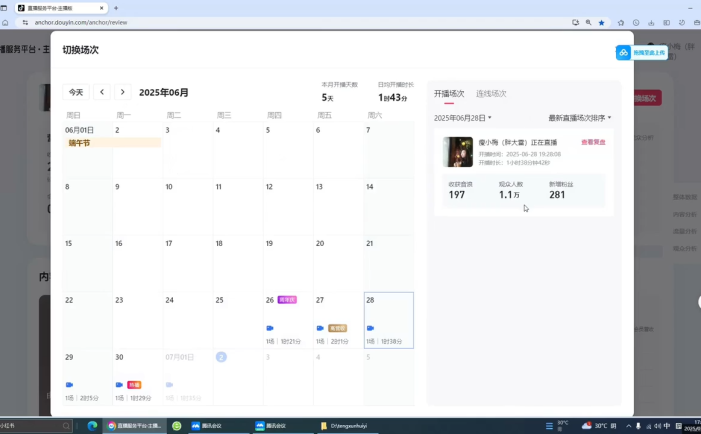The width and height of the screenshot is (701, 434).
Task: Select June 1 calendar cell 06月01日
Action: pyautogui.click(x=88, y=150)
